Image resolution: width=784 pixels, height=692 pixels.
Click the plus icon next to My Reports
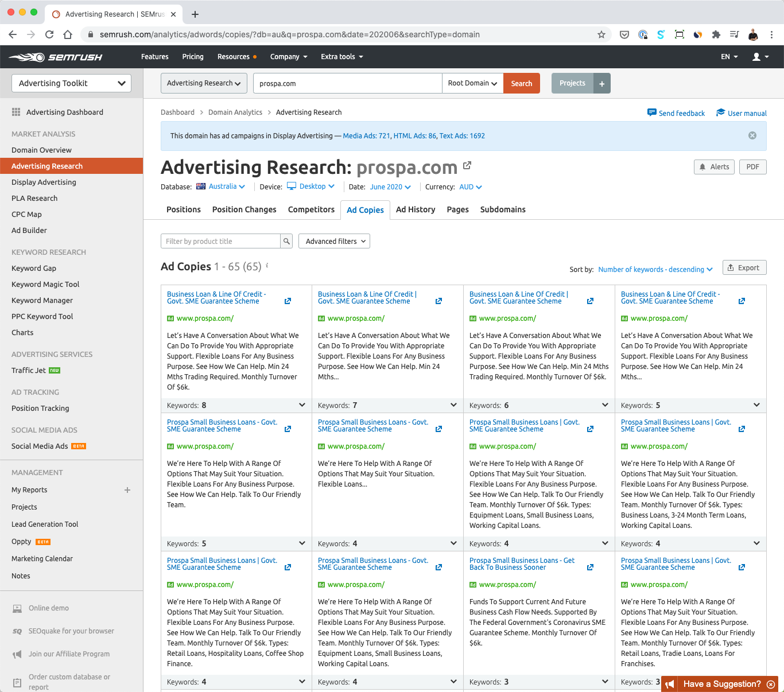coord(127,489)
